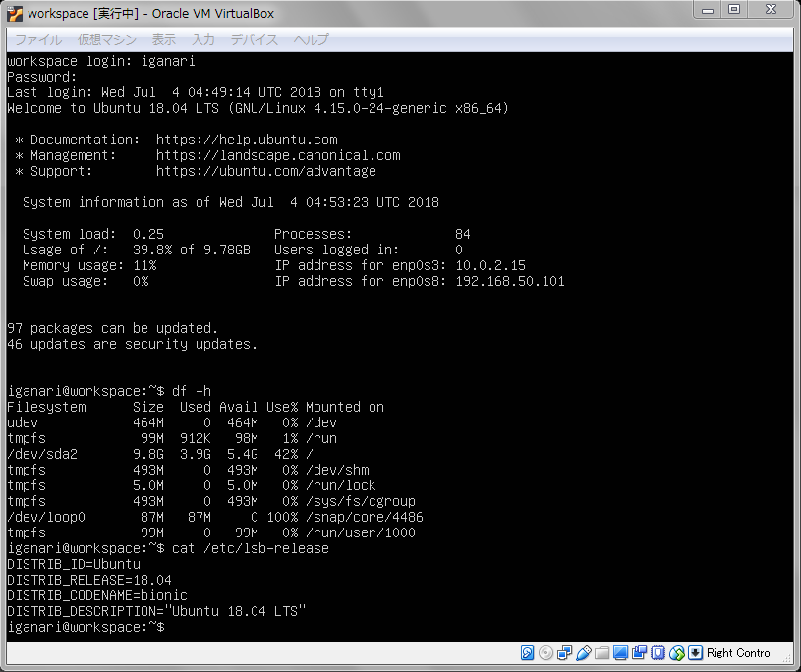The width and height of the screenshot is (801, 672).
Task: Open the デバイス menu
Action: (254, 40)
